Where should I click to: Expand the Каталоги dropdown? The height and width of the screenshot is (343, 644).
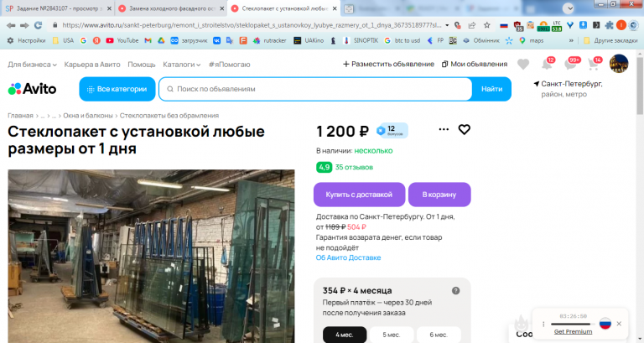click(x=181, y=65)
